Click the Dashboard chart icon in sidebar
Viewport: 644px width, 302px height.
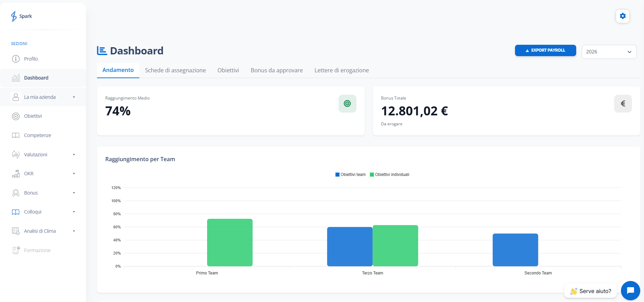click(x=16, y=78)
